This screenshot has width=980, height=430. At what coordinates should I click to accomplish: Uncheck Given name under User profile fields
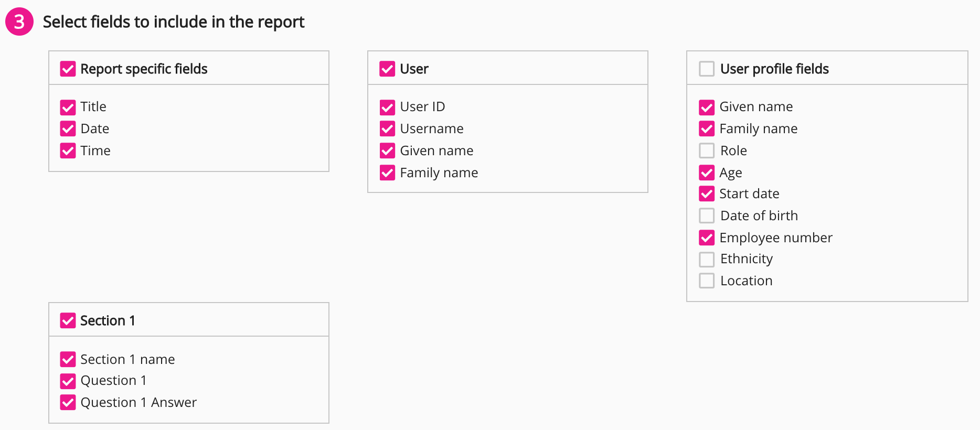(706, 107)
